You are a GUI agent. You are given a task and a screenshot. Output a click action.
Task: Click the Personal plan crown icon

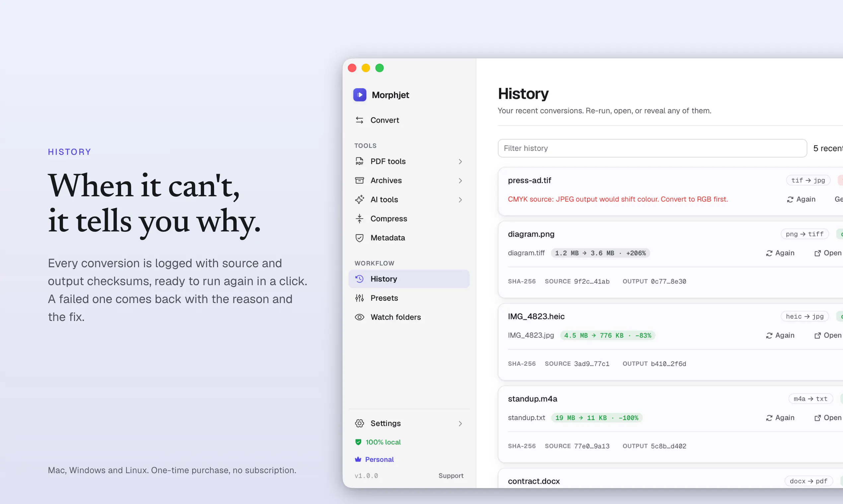pos(358,459)
